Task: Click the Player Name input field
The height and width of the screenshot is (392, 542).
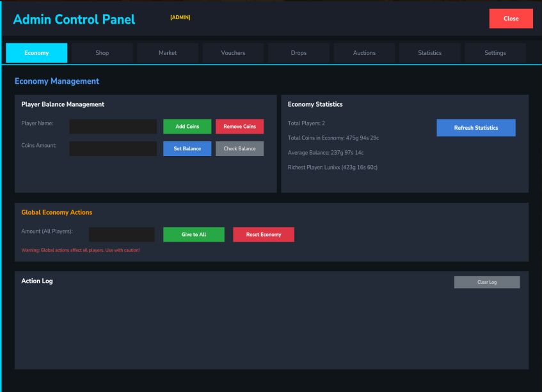Action: point(113,127)
